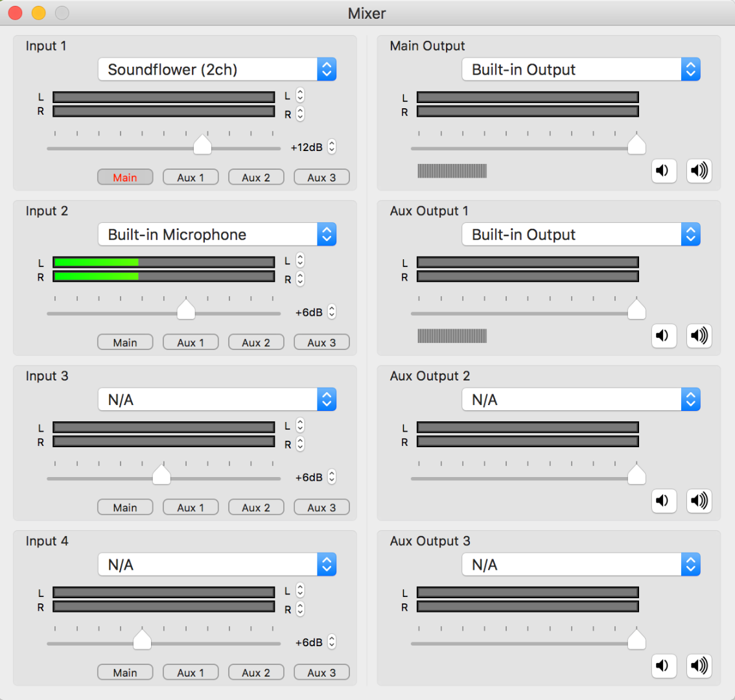Toggle Aux 3 routing on Input 3
This screenshot has height=700, width=735.
pyautogui.click(x=321, y=507)
